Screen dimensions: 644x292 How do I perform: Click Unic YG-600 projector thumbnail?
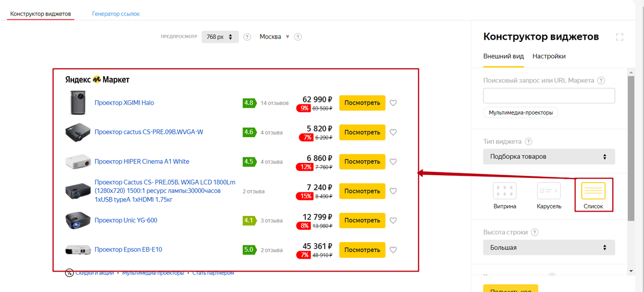78,221
